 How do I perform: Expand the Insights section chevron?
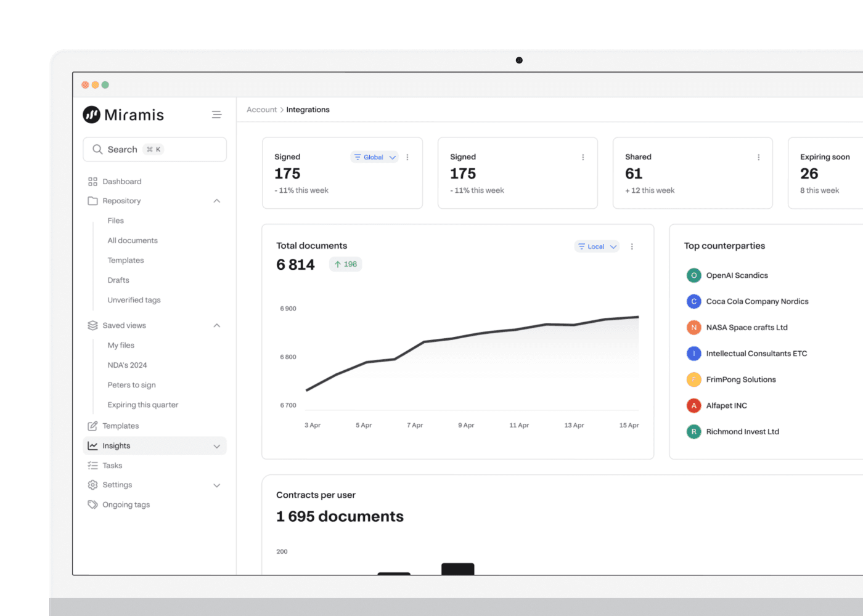[217, 446]
